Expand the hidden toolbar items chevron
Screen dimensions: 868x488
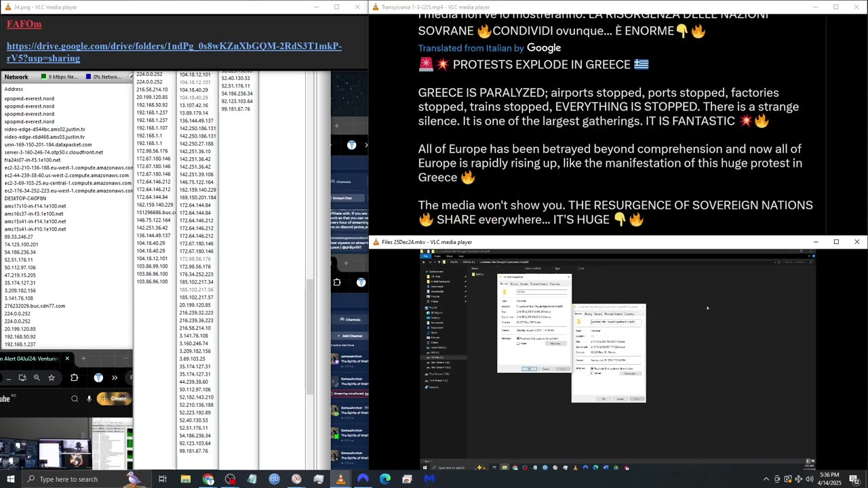pyautogui.click(x=115, y=378)
